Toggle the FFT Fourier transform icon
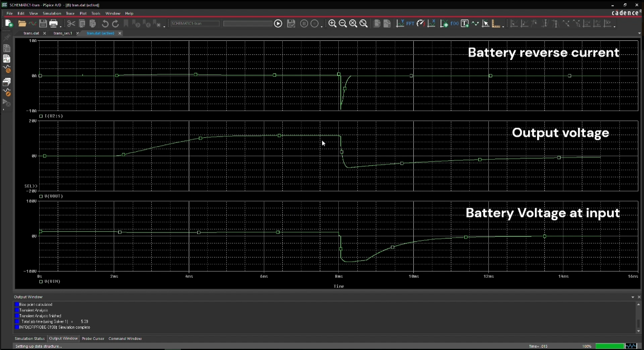This screenshot has height=350, width=644. point(410,24)
